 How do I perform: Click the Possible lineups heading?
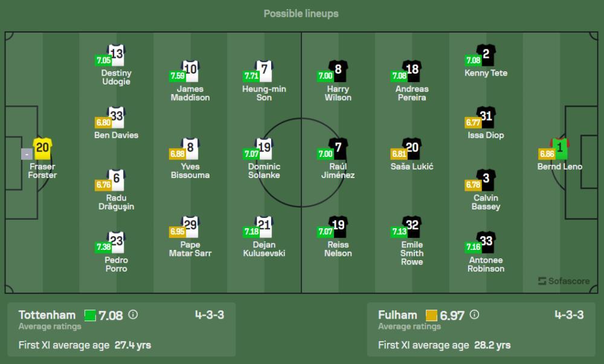point(301,13)
